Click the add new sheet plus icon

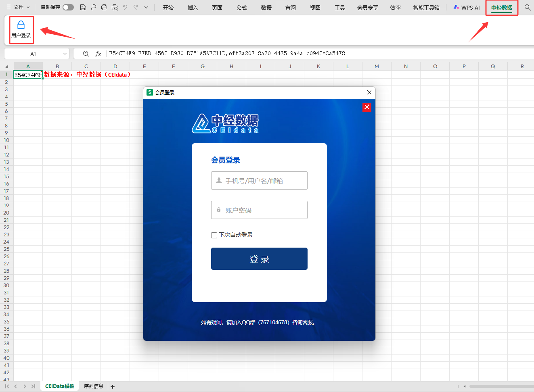[113, 387]
